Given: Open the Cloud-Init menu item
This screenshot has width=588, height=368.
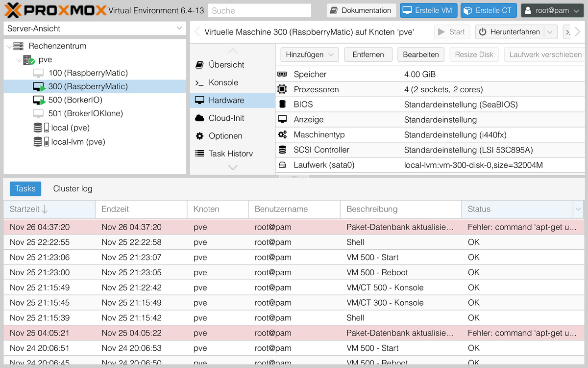Looking at the screenshot, I should tap(232, 118).
